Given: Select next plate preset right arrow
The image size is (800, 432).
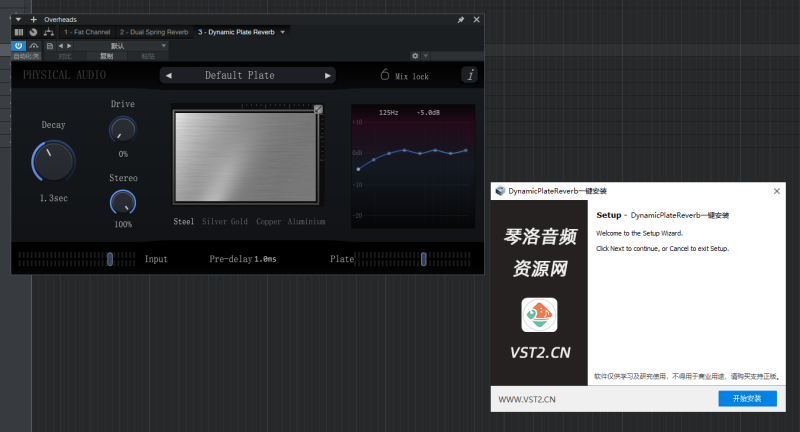Looking at the screenshot, I should 328,75.
